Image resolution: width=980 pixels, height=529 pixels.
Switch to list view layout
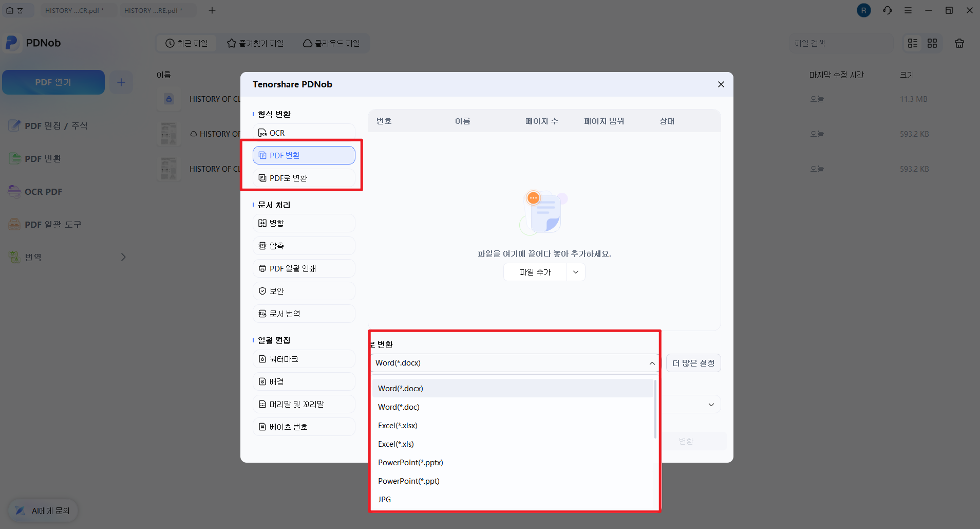[913, 43]
